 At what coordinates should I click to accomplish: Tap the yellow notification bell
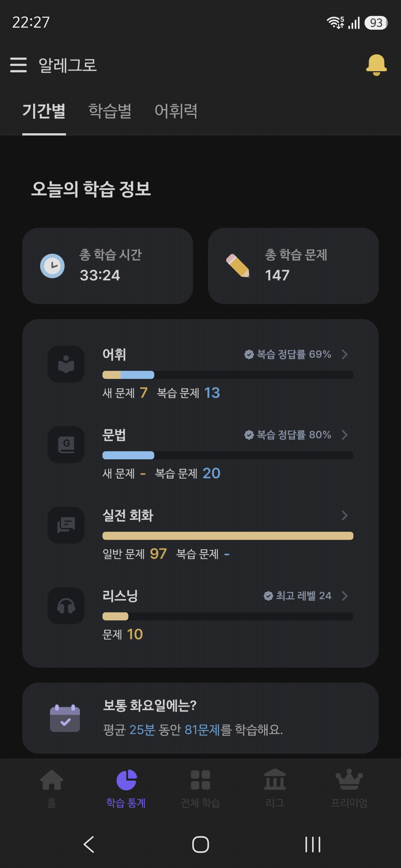[x=376, y=65]
